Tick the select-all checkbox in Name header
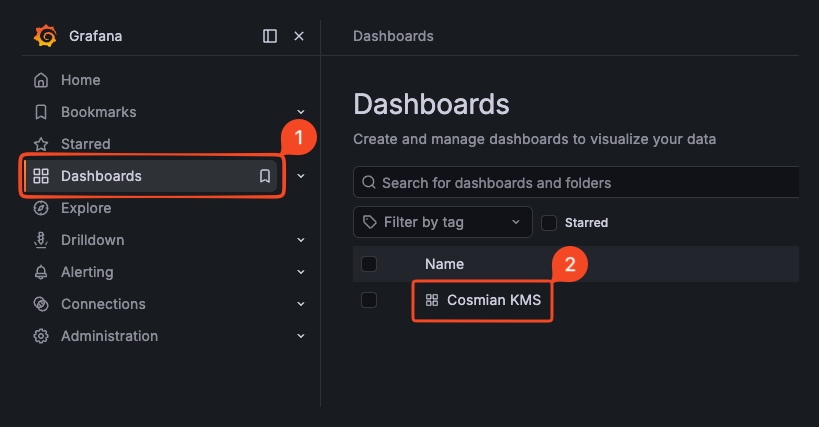The image size is (819, 427). (x=369, y=264)
